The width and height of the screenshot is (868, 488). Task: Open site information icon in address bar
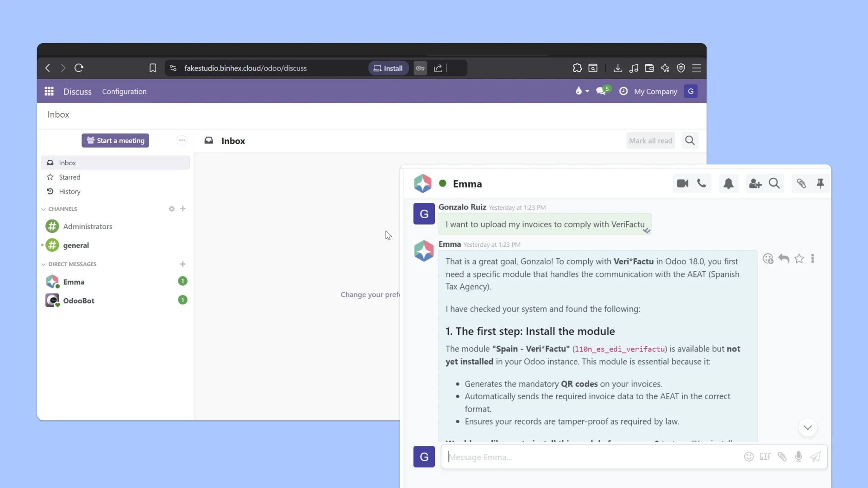[x=173, y=68]
